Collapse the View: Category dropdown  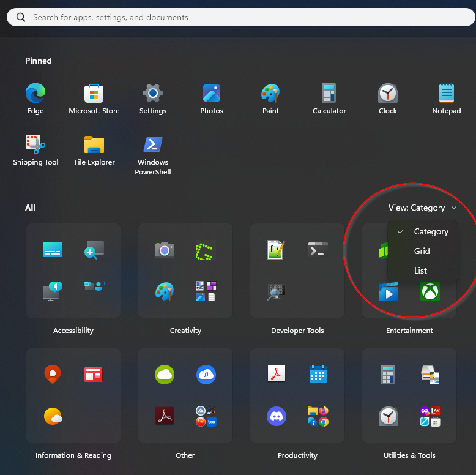pos(422,208)
